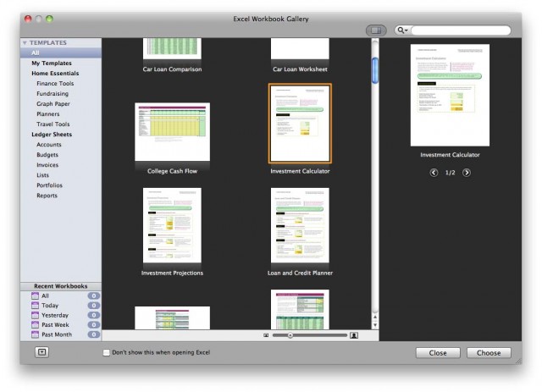Select Loan and Credit Planner template
Viewport: 542px width, 392px height.
pyautogui.click(x=300, y=225)
